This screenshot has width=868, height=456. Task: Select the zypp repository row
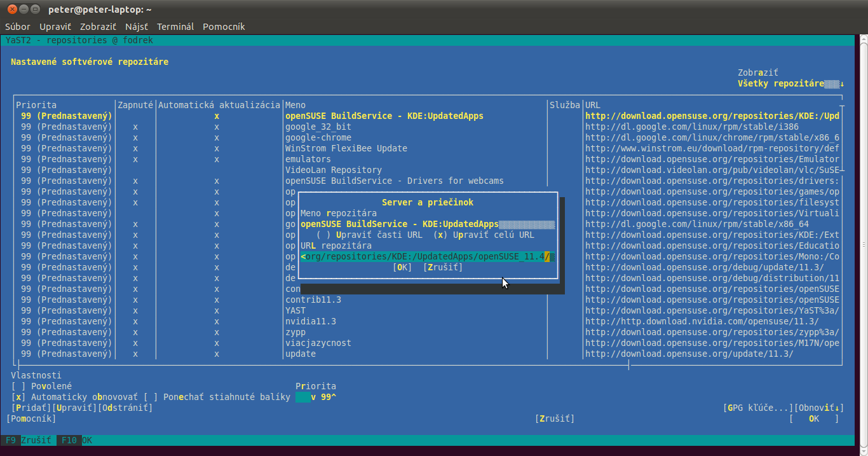click(x=428, y=332)
